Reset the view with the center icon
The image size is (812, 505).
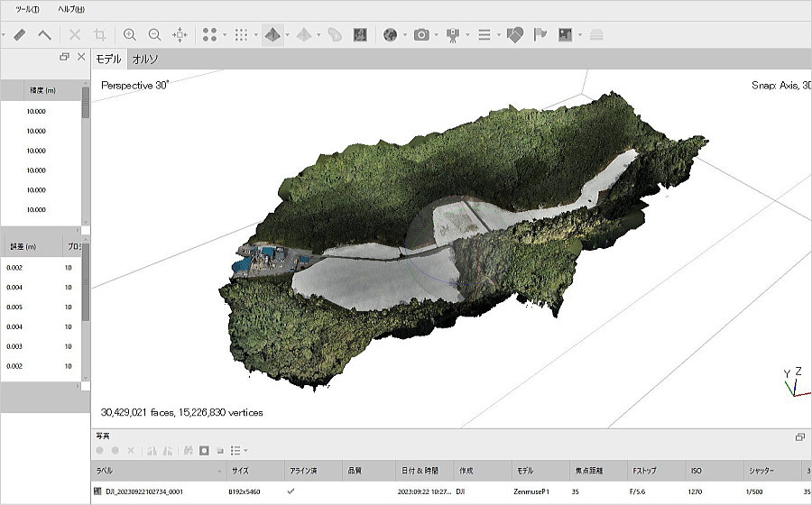(180, 35)
